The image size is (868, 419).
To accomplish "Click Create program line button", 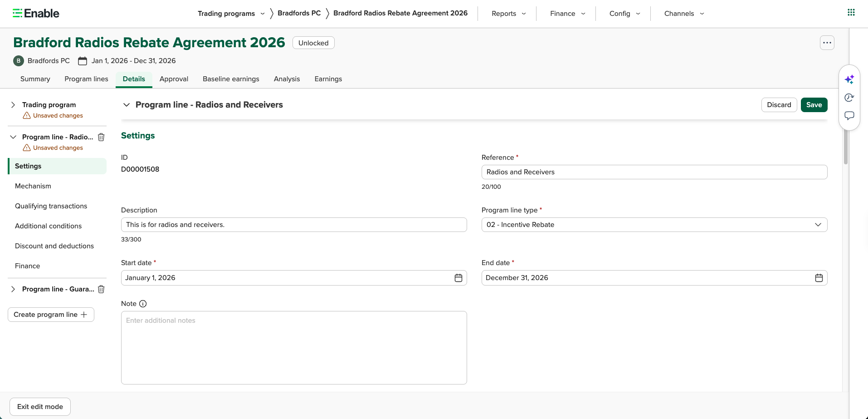I will (51, 315).
